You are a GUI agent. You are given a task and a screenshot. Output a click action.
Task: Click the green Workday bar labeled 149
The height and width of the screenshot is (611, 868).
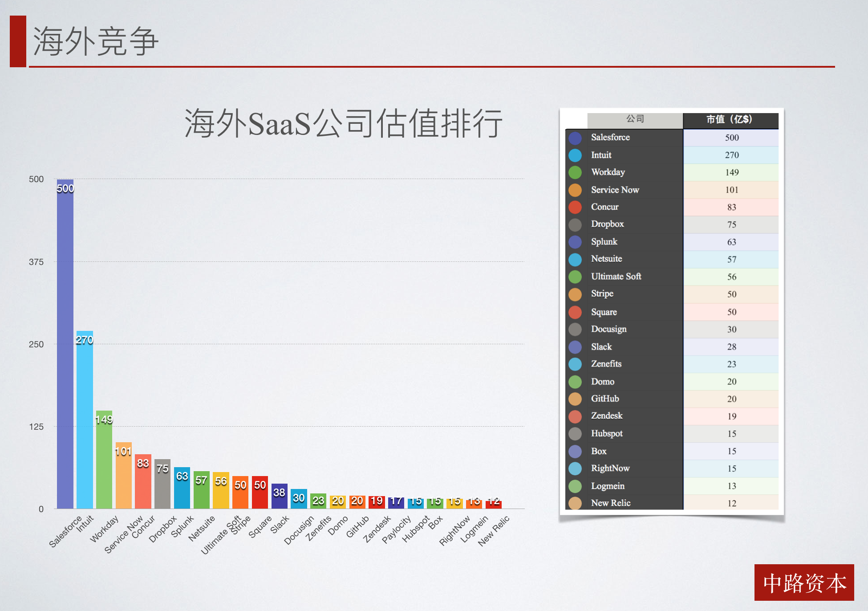[x=104, y=460]
